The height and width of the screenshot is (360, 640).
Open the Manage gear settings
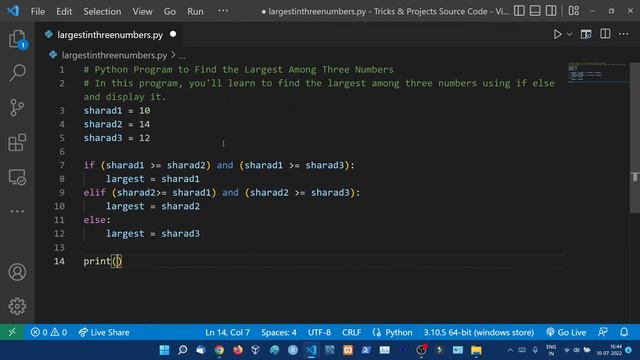[x=17, y=306]
